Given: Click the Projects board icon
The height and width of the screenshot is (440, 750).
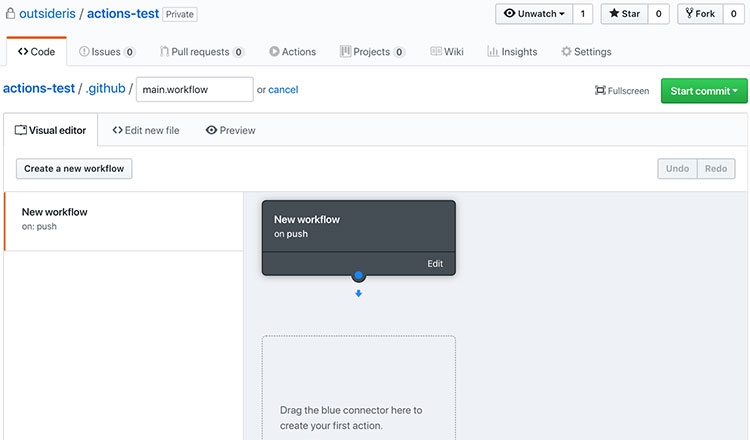Looking at the screenshot, I should coord(345,51).
